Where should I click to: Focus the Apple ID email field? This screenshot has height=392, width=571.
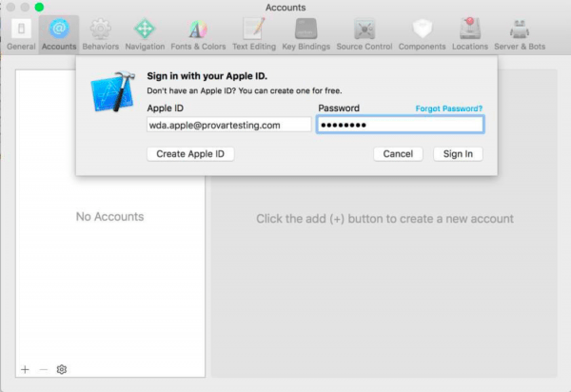coord(229,125)
